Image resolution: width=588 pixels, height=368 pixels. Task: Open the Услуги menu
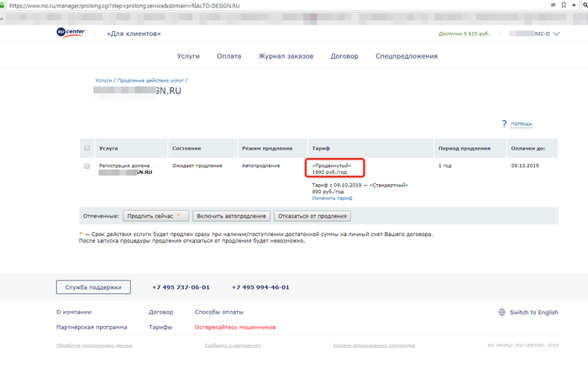188,56
